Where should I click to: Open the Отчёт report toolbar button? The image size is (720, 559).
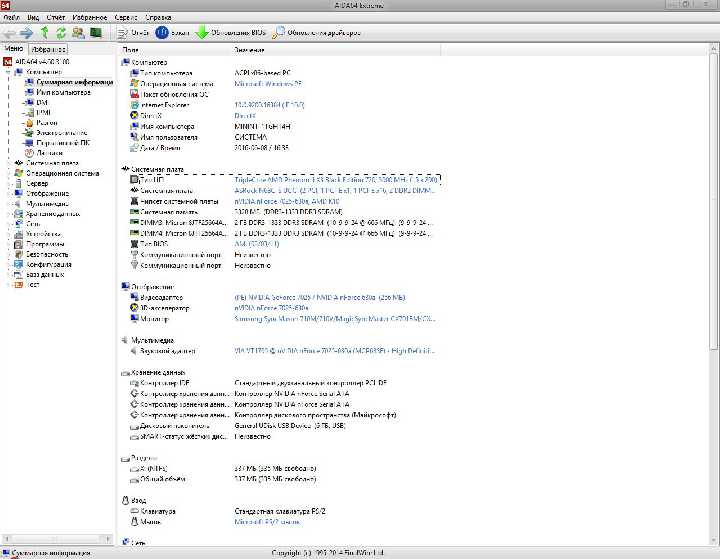click(134, 33)
